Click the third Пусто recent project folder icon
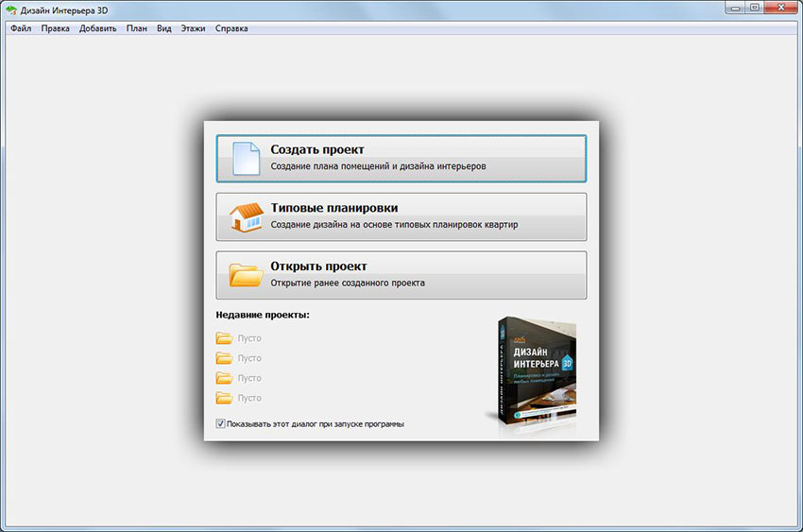Viewport: 803px width, 532px height. pyautogui.click(x=224, y=378)
